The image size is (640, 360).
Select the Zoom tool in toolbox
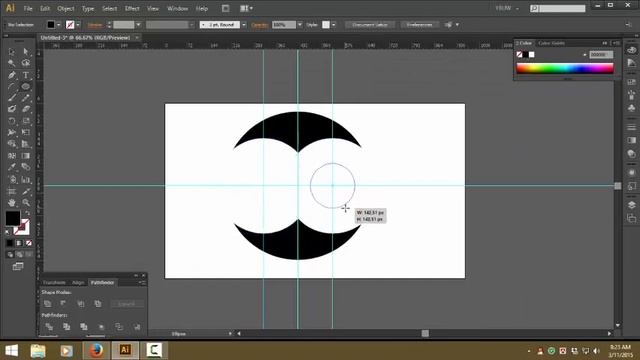point(26,202)
